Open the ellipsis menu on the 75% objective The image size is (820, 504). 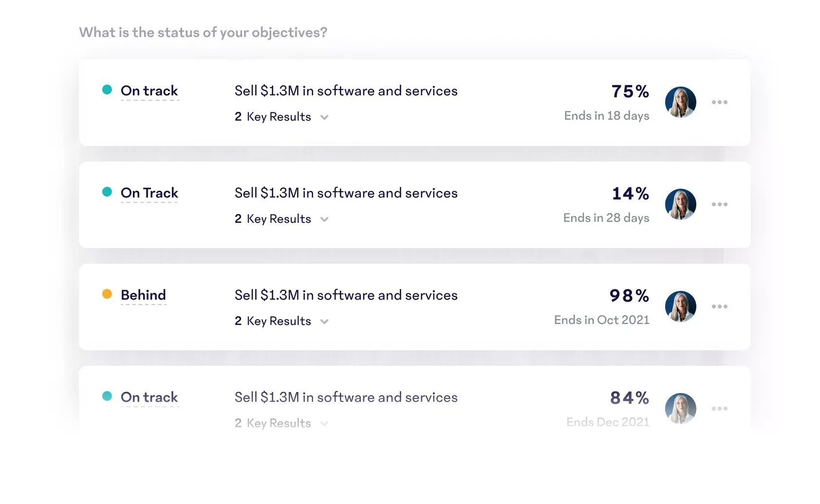coord(720,102)
